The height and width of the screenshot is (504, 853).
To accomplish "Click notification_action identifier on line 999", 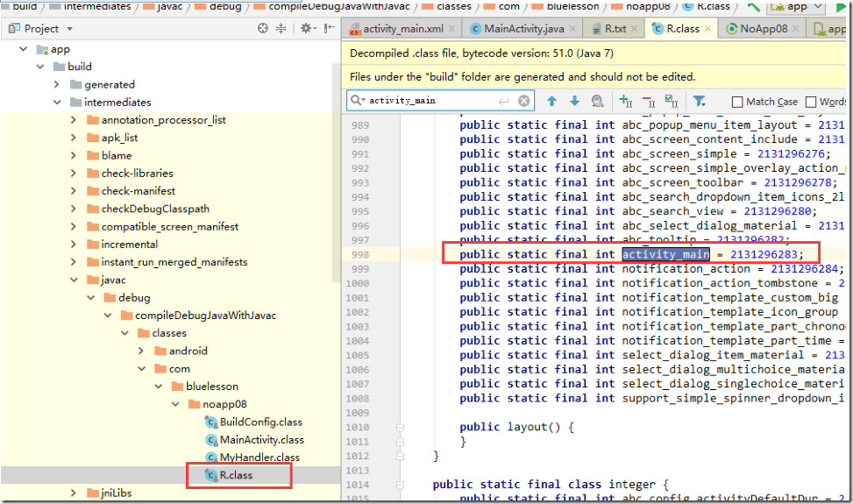I will 686,269.
